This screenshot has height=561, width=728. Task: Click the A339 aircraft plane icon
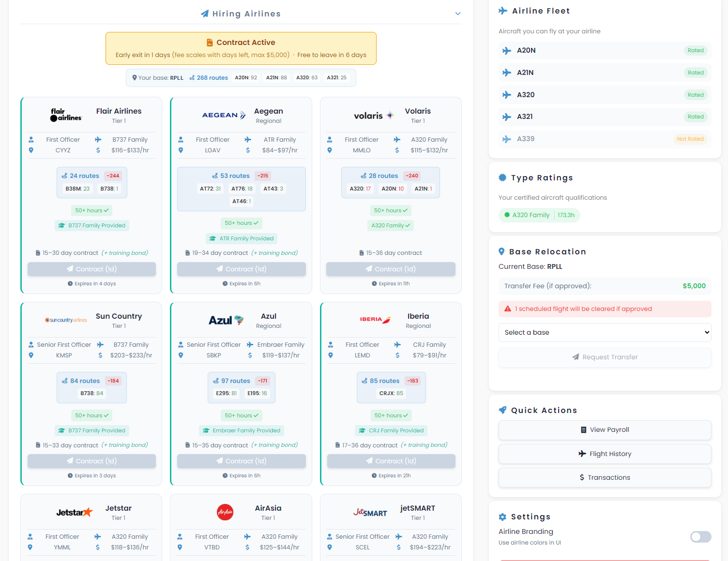[507, 139]
